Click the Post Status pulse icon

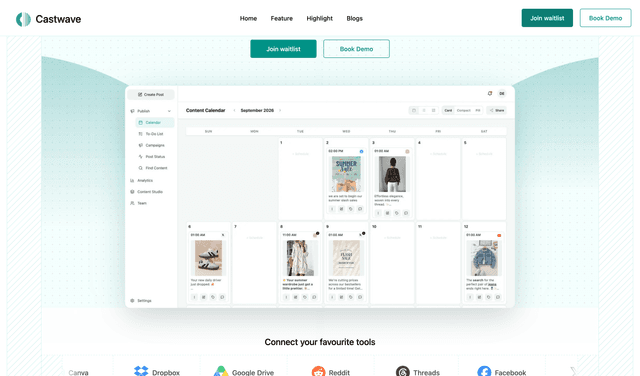click(x=140, y=157)
